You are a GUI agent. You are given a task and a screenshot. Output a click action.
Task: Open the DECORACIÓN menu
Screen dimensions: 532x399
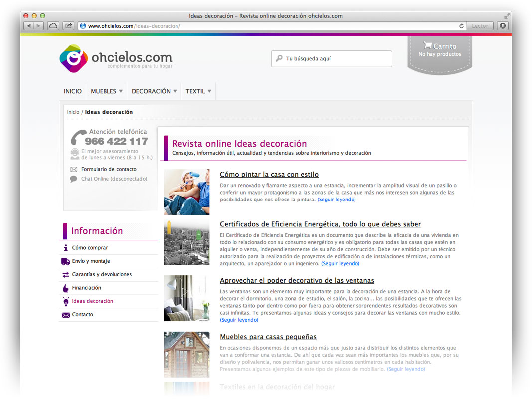(151, 91)
